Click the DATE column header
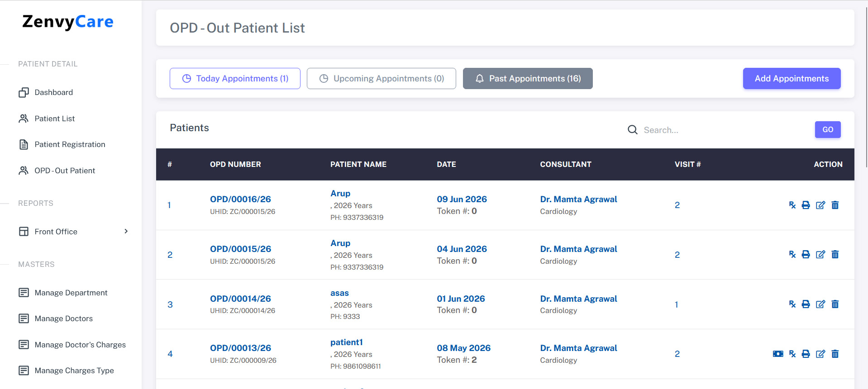Screen dimensions: 868x389 click(446, 164)
